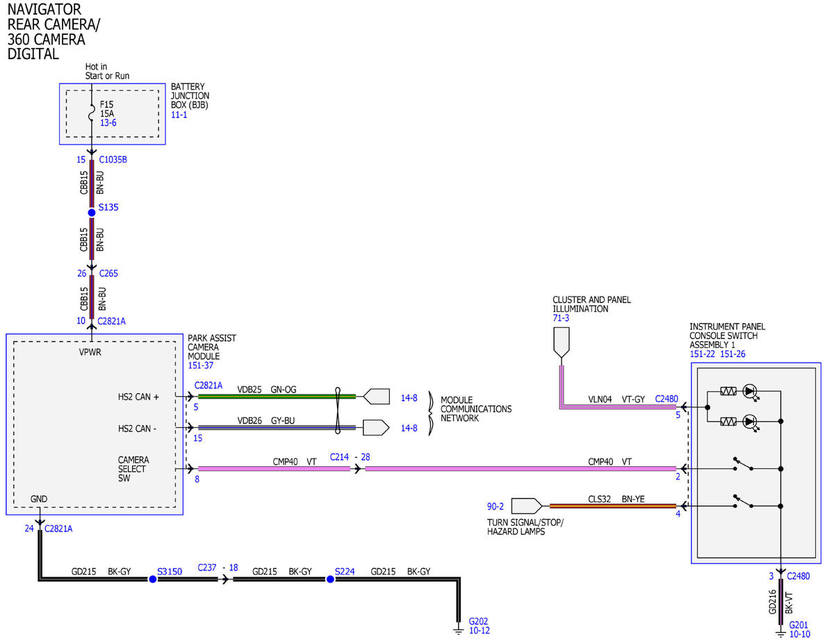Follow the 14-8 link on GN-OG line

click(x=409, y=397)
